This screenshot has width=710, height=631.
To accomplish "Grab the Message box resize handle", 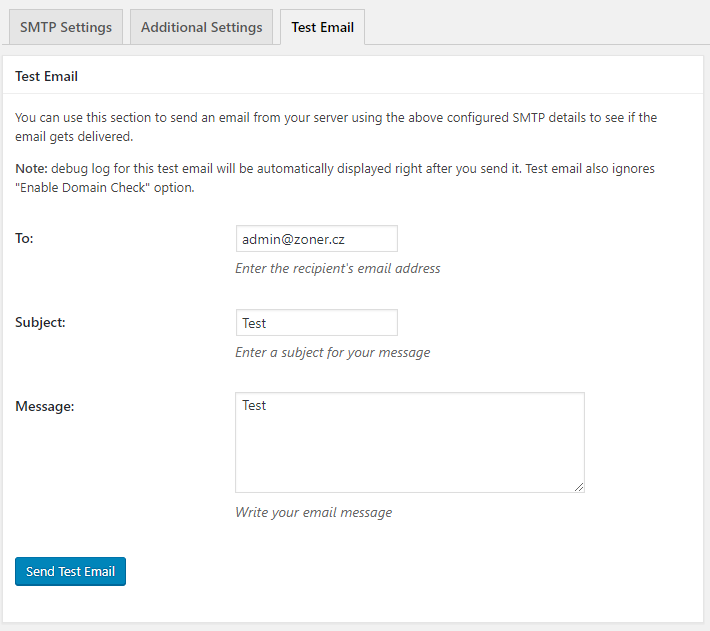I will coord(579,487).
